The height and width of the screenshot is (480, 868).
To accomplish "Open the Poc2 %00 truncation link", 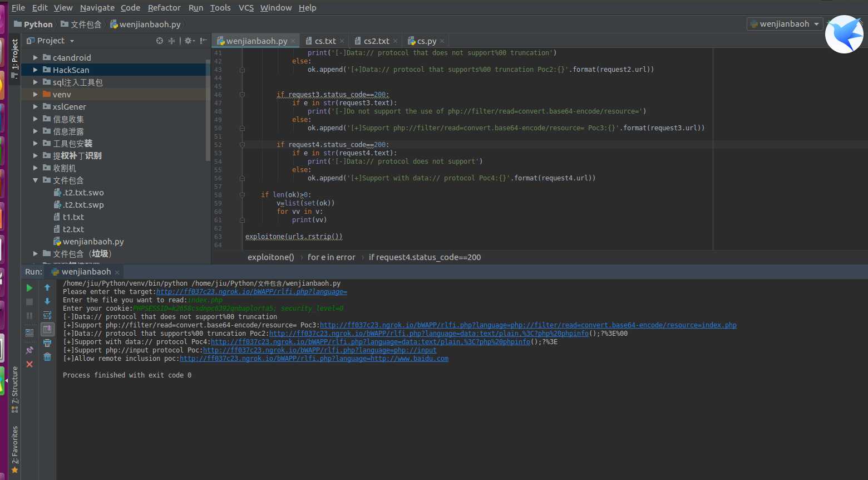I will click(429, 334).
